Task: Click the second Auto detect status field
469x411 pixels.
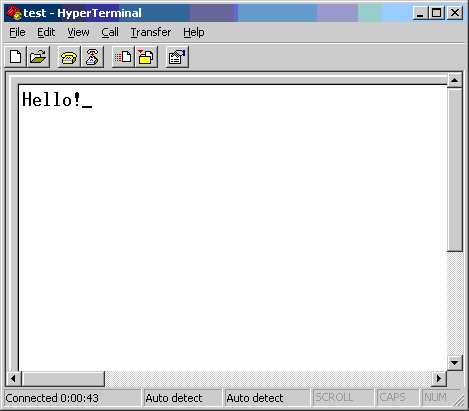Action: click(268, 398)
